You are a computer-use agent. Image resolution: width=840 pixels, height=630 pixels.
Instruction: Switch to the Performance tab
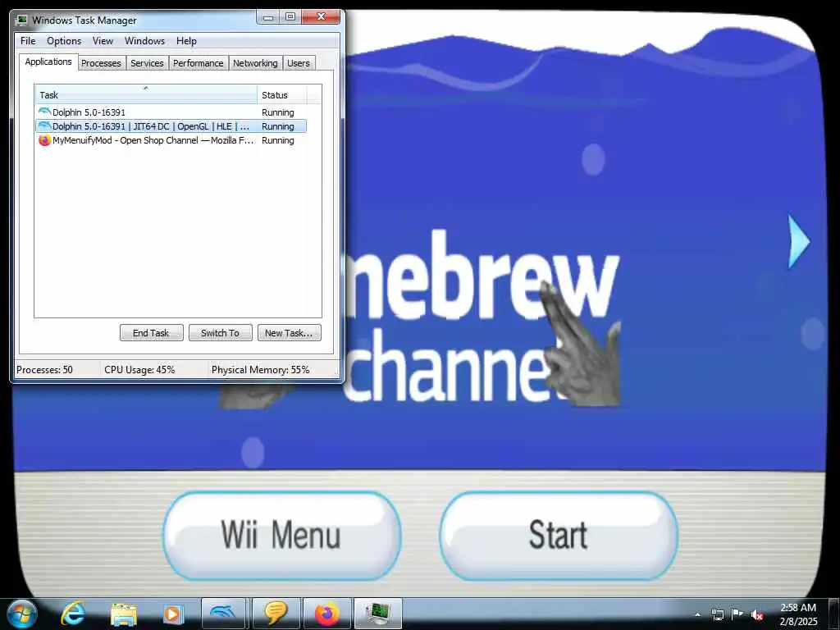[x=199, y=63]
